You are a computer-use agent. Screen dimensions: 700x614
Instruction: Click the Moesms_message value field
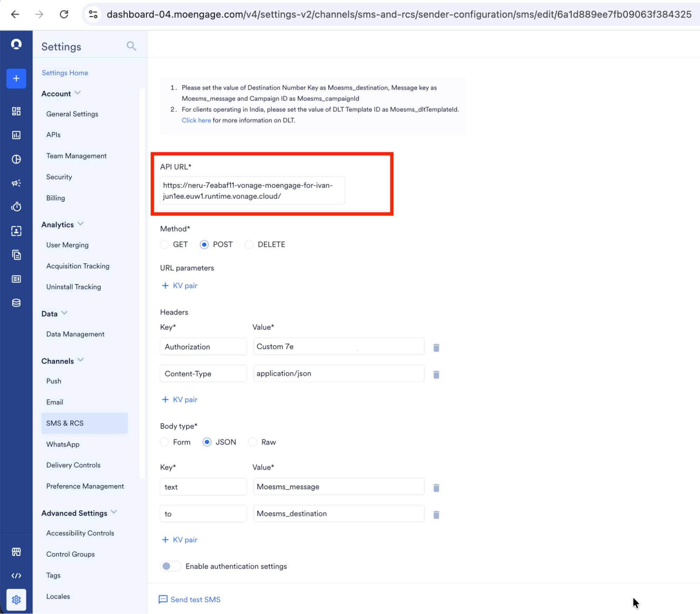pyautogui.click(x=339, y=487)
